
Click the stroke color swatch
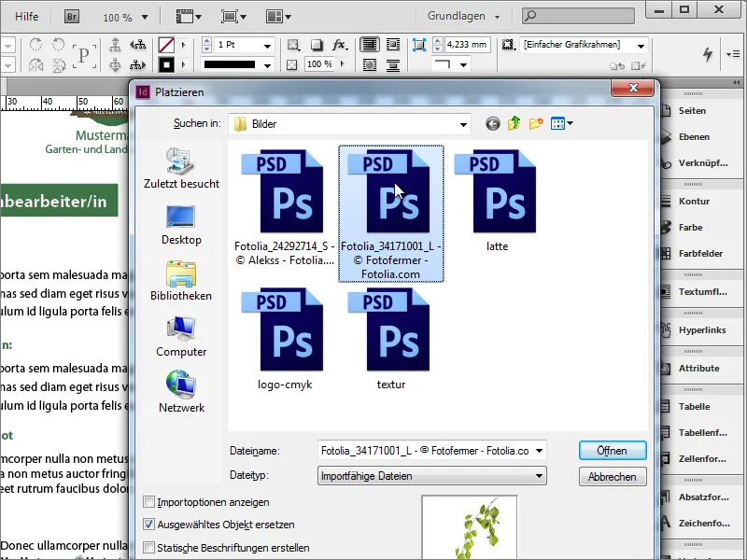point(166,64)
